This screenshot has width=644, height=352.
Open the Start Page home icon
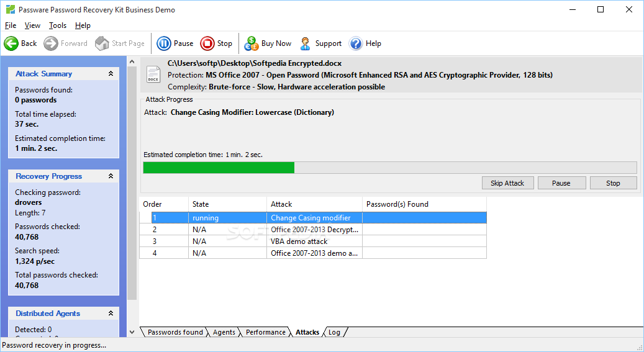click(102, 43)
